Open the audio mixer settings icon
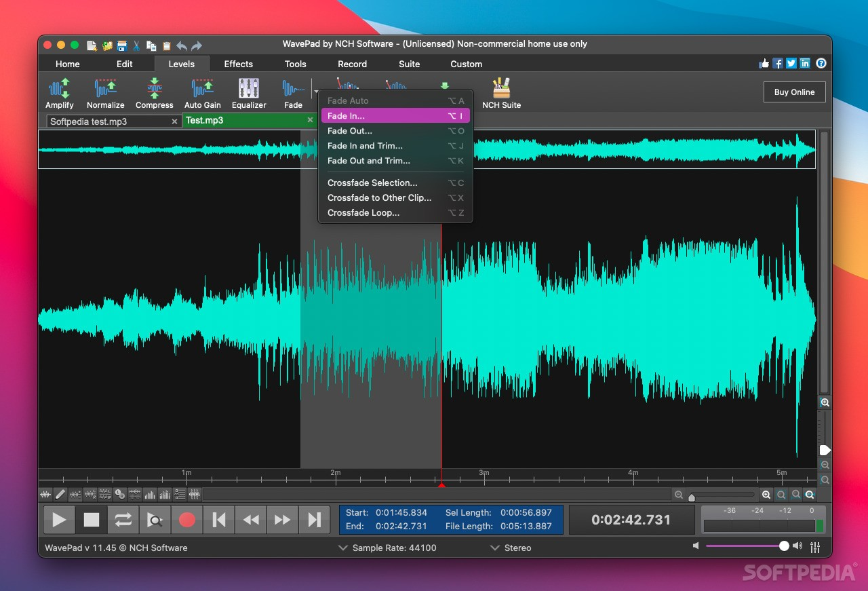Screen dimensions: 868x591 815,547
